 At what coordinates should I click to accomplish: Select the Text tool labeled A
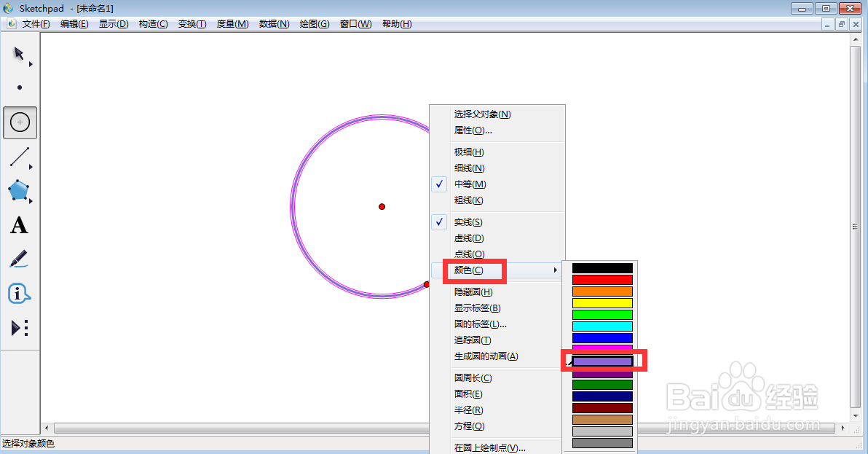tap(19, 225)
